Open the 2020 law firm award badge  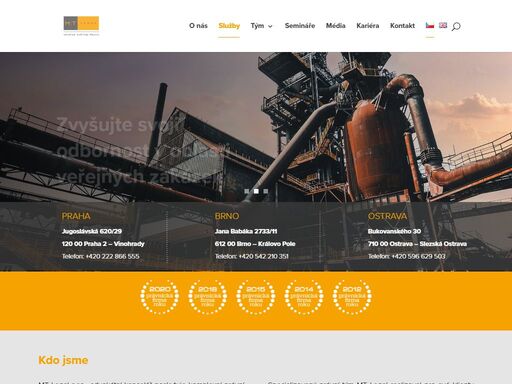coord(160,297)
